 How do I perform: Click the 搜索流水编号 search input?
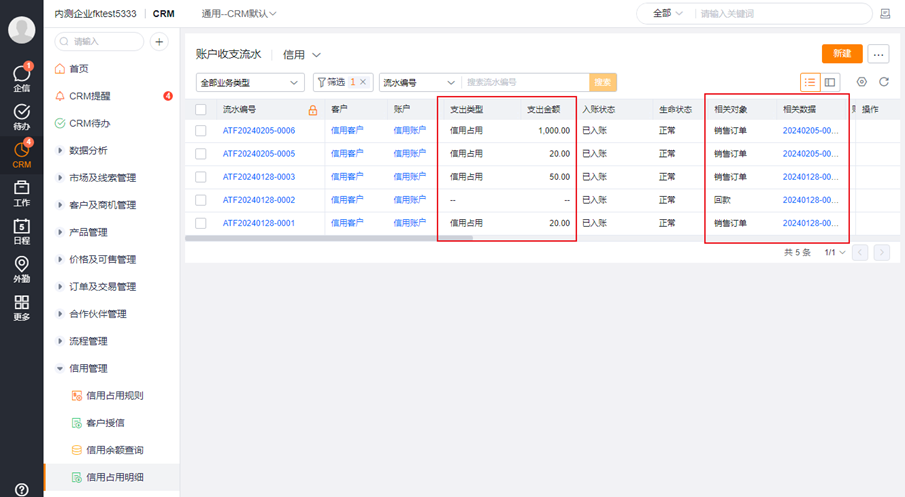(x=525, y=83)
